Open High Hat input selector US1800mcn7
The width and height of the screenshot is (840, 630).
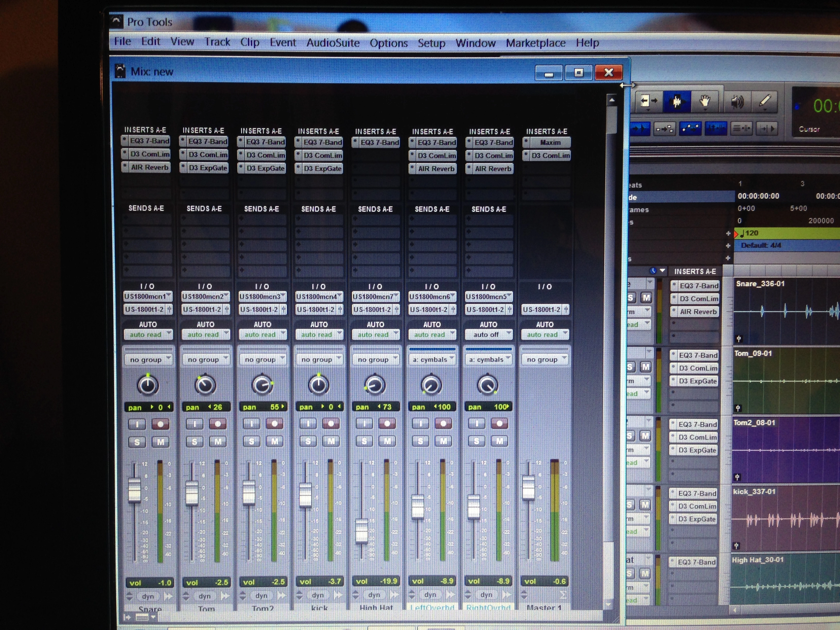coord(375,296)
